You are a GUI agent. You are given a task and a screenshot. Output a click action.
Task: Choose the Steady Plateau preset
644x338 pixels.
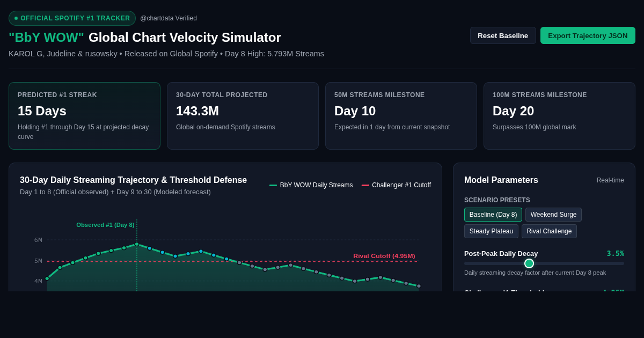point(491,231)
